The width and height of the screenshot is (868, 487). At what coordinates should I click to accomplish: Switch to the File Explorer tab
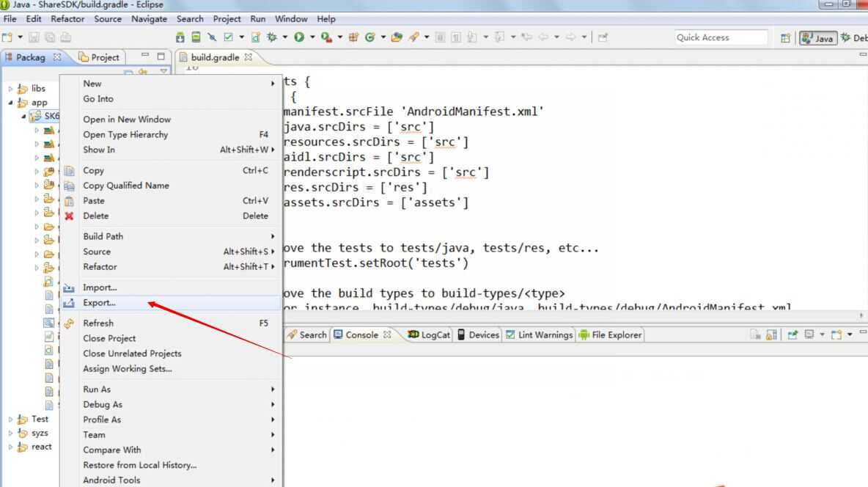pos(611,334)
